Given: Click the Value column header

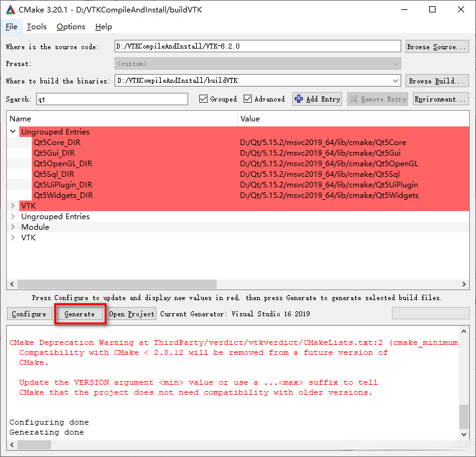Looking at the screenshot, I should coord(353,119).
